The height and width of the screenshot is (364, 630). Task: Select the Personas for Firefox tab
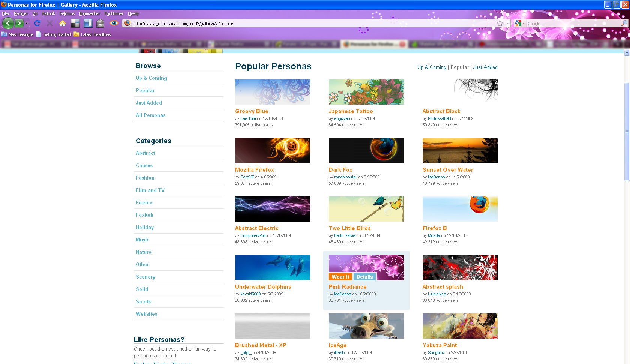(373, 44)
